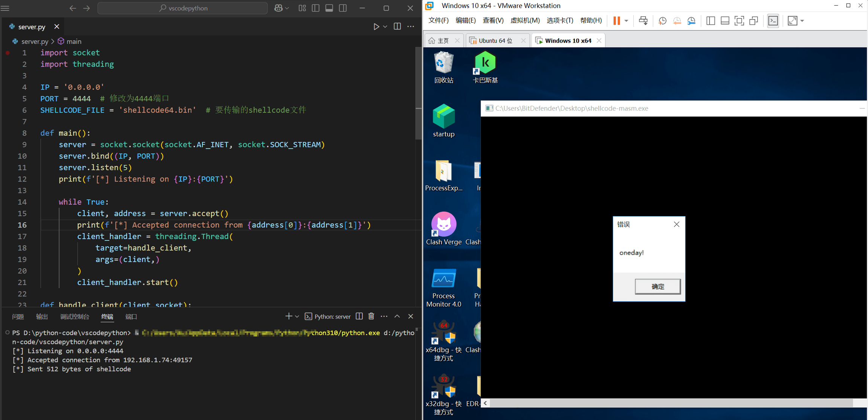
Task: Toggle the VS Code bottom panel layout
Action: pos(329,8)
